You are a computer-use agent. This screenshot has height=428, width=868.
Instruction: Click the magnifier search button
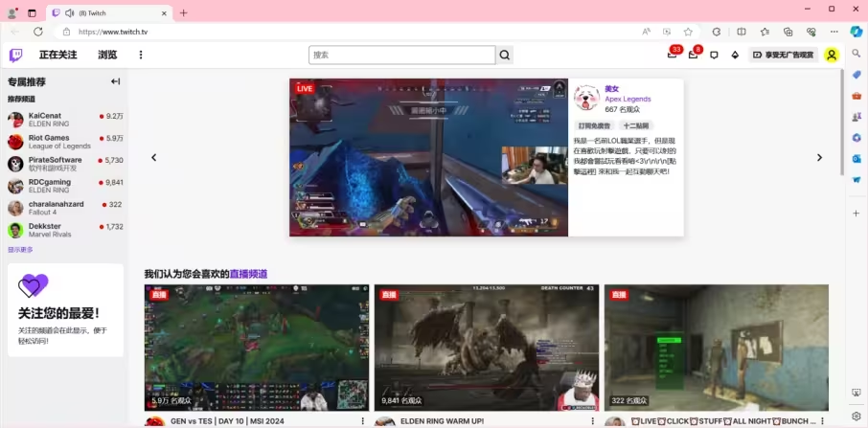click(504, 55)
